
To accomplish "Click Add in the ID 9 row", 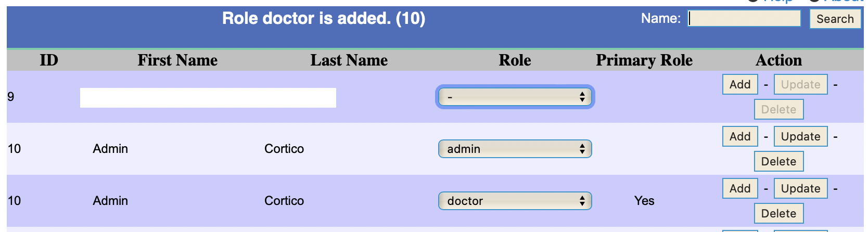I will (x=739, y=84).
